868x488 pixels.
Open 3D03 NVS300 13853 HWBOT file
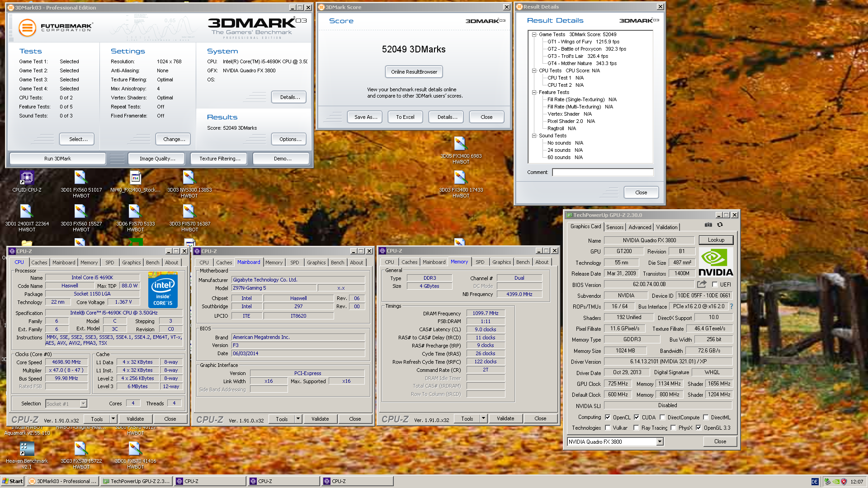[189, 184]
